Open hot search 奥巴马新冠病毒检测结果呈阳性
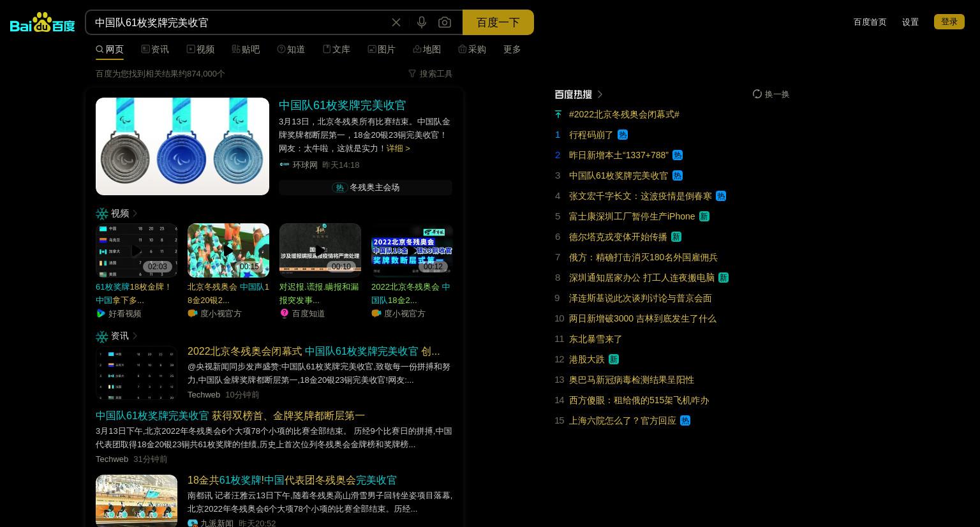980x527 pixels. [632, 380]
